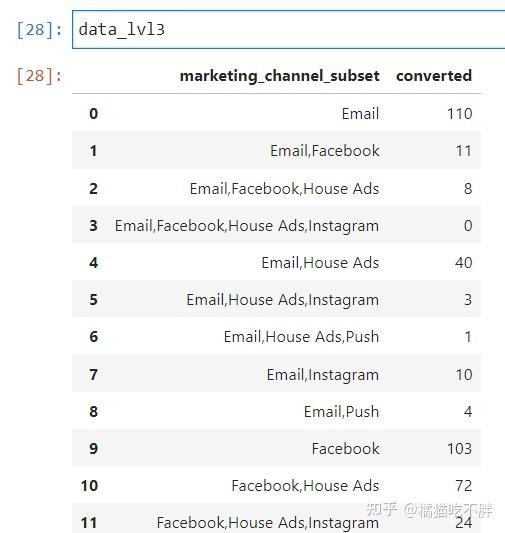The image size is (505, 533).
Task: Click the converted value 72
Action: [x=464, y=486]
